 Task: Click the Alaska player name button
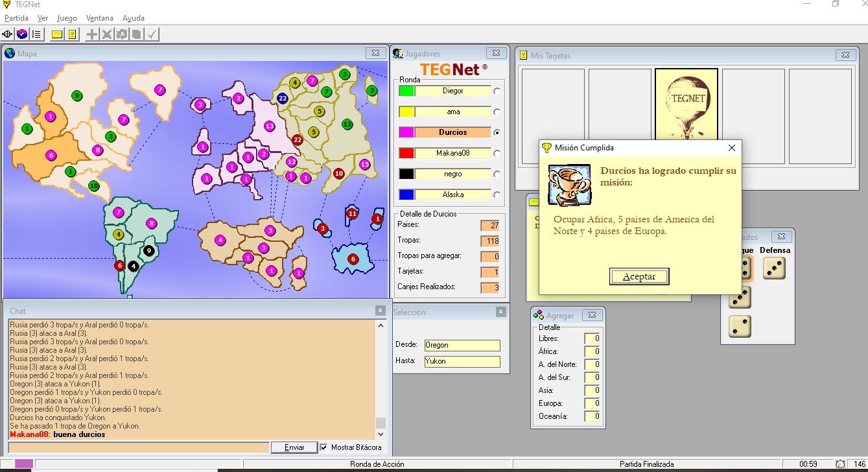pos(452,195)
